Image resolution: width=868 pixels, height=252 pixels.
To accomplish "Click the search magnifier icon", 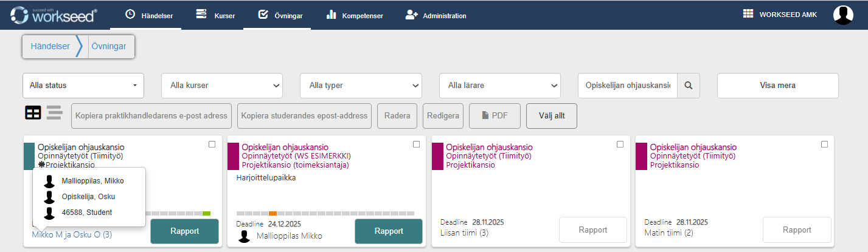I will point(689,86).
